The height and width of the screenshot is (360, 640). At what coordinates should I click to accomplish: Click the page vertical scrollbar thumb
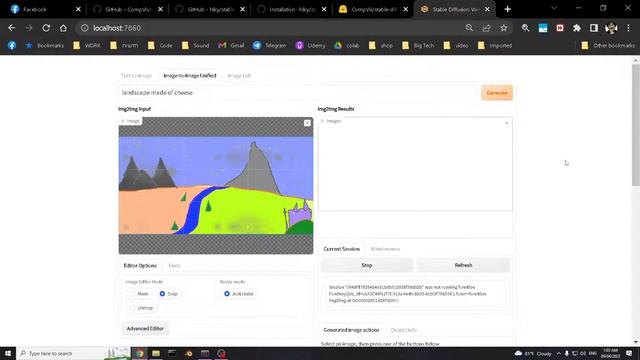click(636, 124)
